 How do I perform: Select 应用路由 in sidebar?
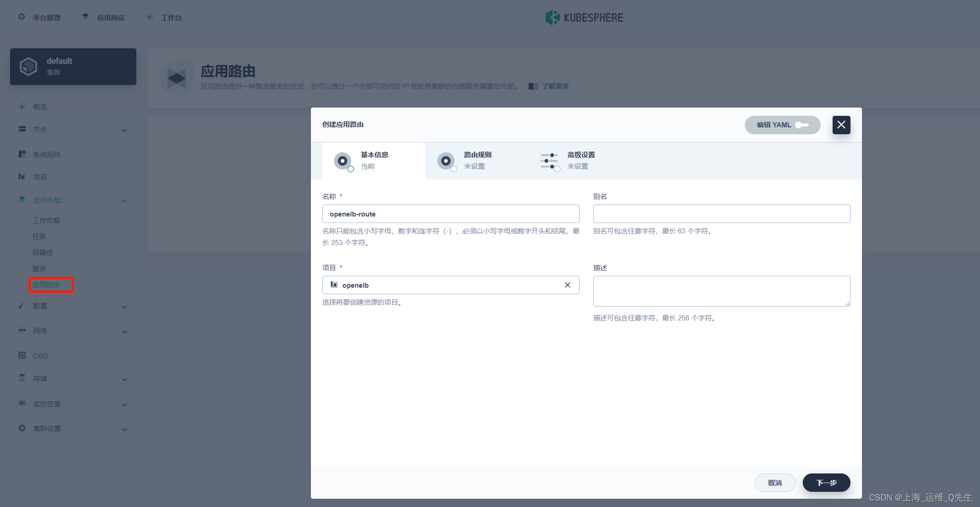tap(46, 285)
